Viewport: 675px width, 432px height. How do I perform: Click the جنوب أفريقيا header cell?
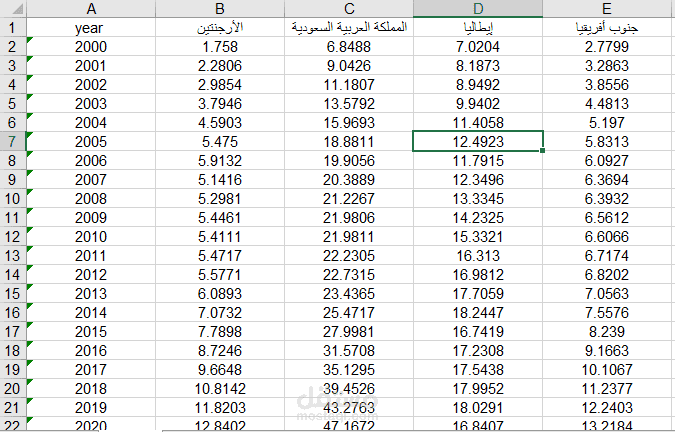coord(607,28)
